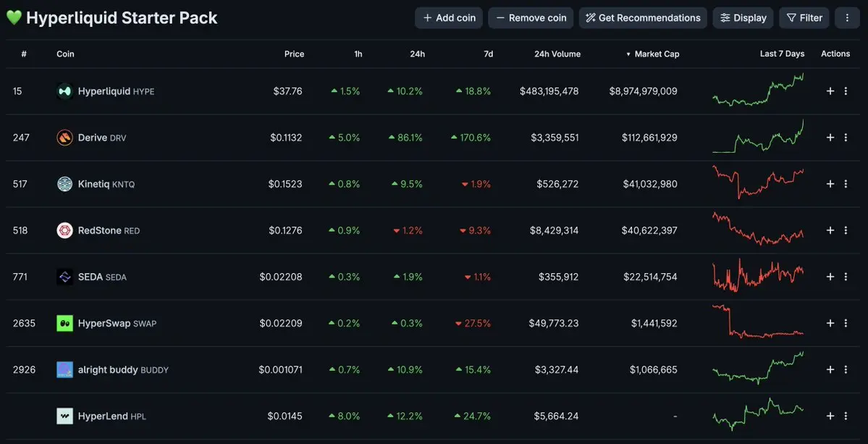
Task: Click the SEDA coin logo
Action: (64, 277)
